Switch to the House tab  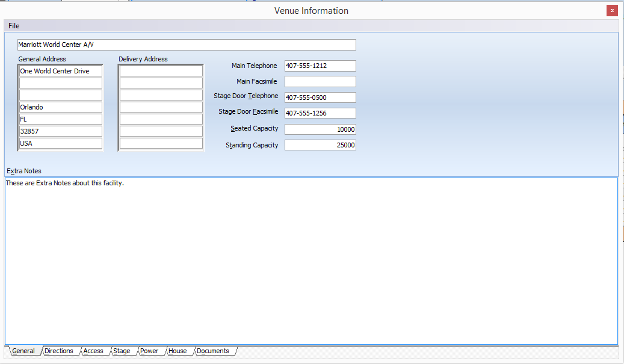(178, 351)
